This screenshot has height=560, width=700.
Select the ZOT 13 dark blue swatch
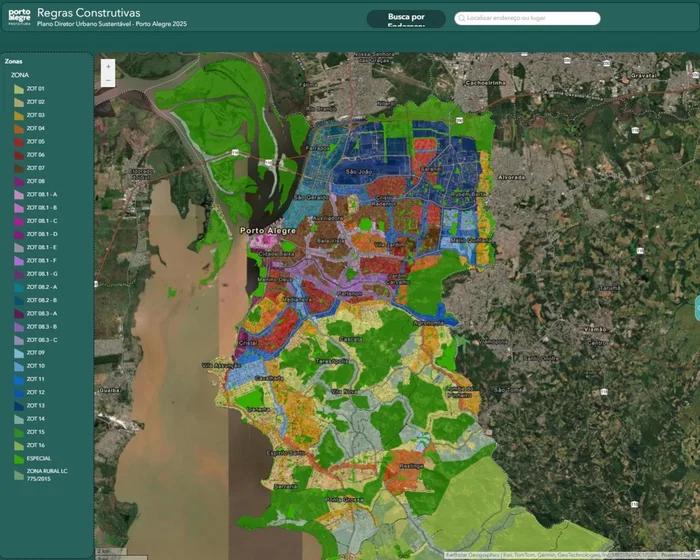tap(19, 406)
